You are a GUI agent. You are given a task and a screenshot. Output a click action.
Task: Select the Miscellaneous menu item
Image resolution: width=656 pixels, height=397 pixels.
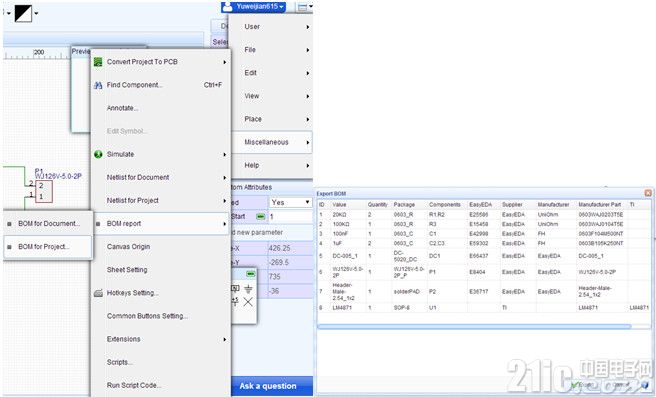(272, 142)
